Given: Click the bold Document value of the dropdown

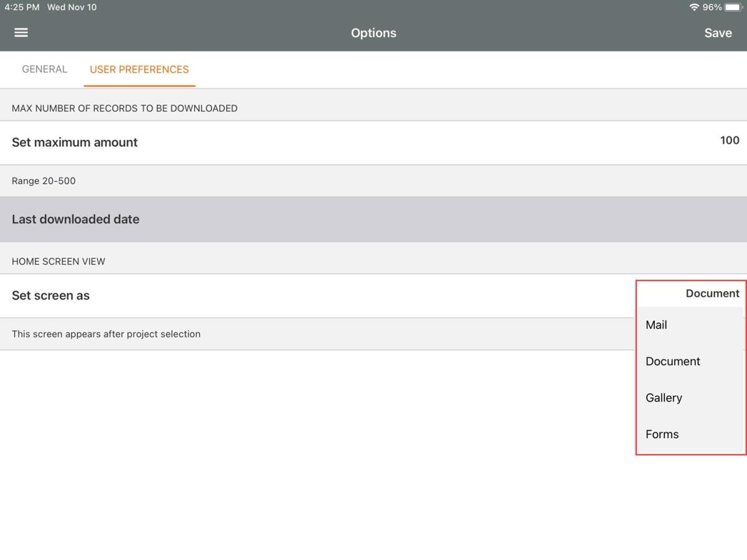Looking at the screenshot, I should click(x=712, y=294).
